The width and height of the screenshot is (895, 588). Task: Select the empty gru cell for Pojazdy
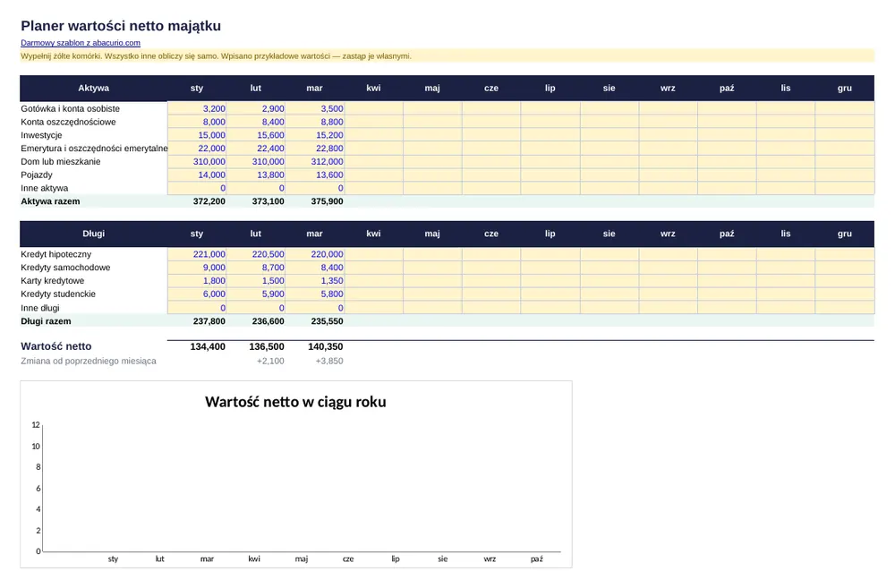(845, 175)
